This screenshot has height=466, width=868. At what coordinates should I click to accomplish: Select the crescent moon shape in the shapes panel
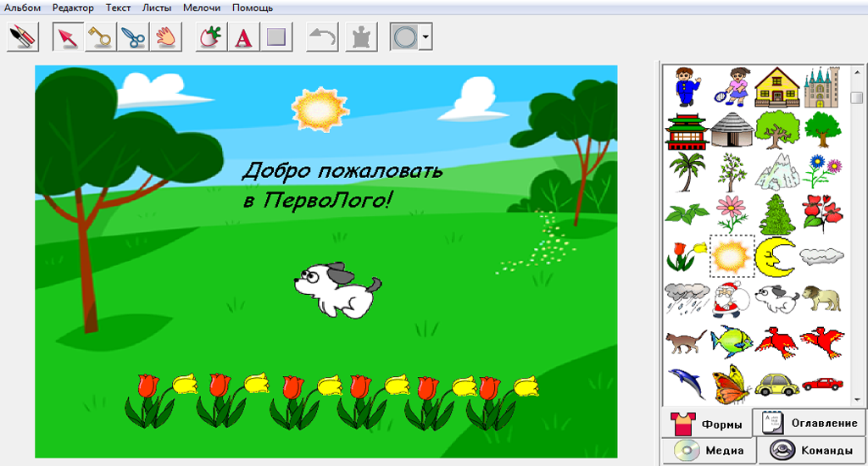pyautogui.click(x=776, y=255)
